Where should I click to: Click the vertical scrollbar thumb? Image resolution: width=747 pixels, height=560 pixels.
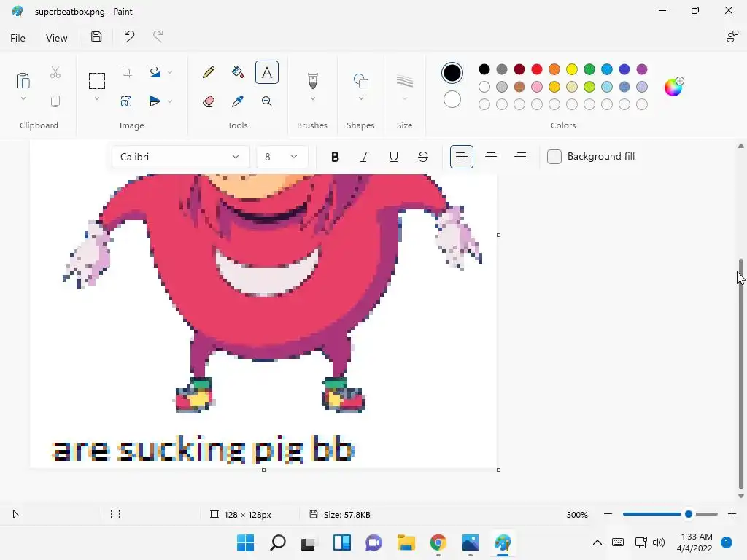coord(741,374)
